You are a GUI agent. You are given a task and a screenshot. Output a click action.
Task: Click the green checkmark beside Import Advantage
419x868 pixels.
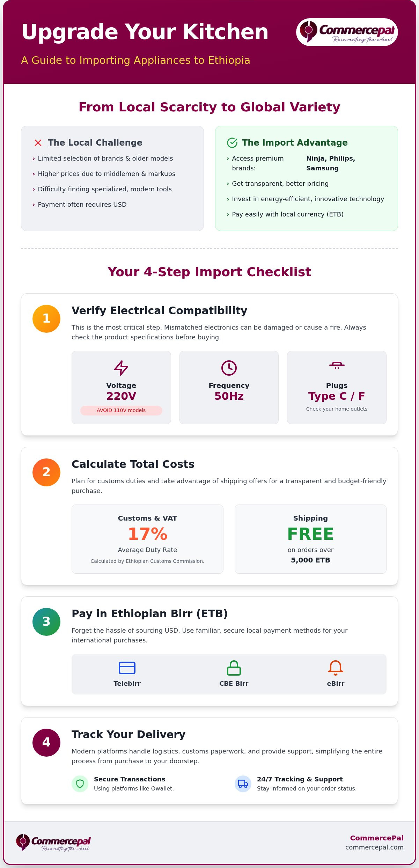click(232, 143)
